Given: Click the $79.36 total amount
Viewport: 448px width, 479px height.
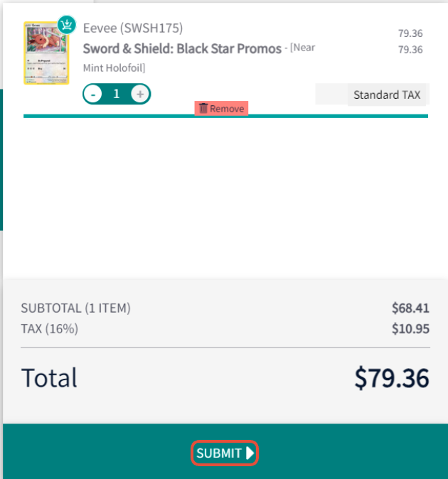Looking at the screenshot, I should click(x=392, y=378).
